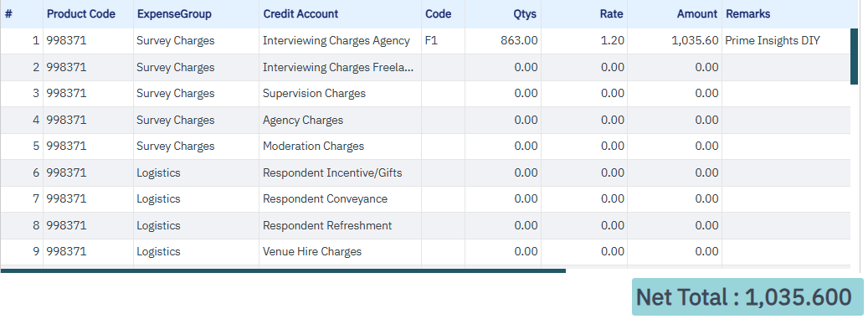Select the Moderation Charges cell
868x319 pixels.
340,147
